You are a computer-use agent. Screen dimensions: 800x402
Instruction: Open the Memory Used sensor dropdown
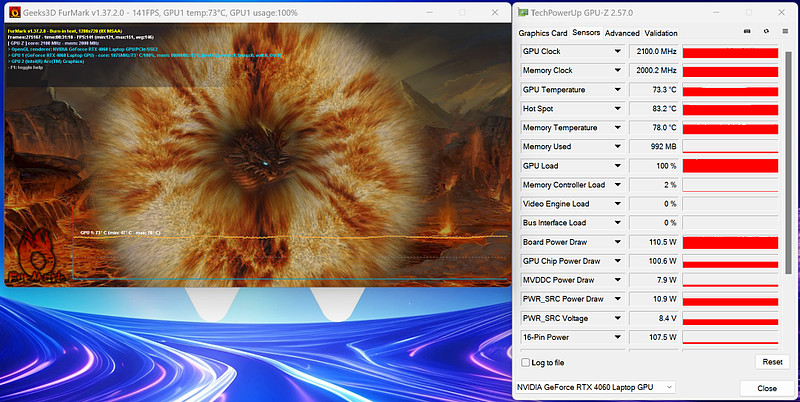click(x=617, y=146)
